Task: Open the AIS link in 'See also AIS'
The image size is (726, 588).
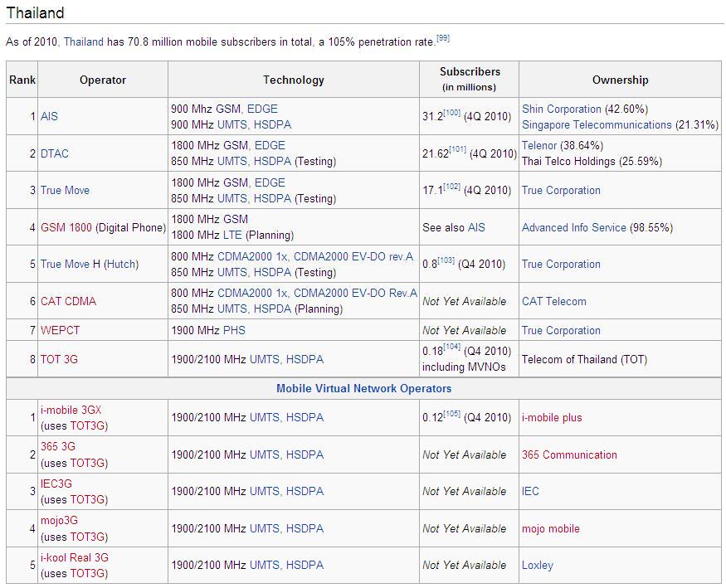Action: (x=476, y=227)
